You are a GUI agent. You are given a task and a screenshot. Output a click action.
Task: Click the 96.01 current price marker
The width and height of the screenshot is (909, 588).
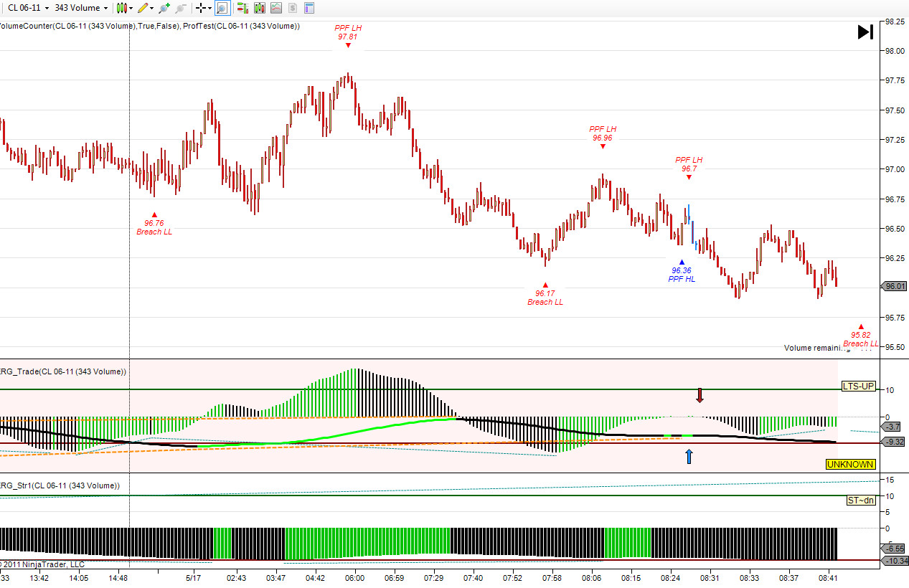895,286
